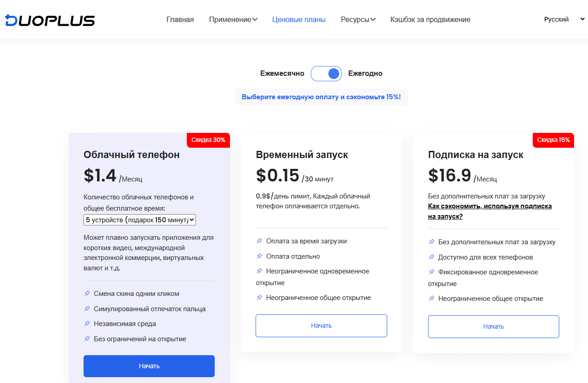
Task: Click the Скидка 30% badge
Action: point(208,140)
